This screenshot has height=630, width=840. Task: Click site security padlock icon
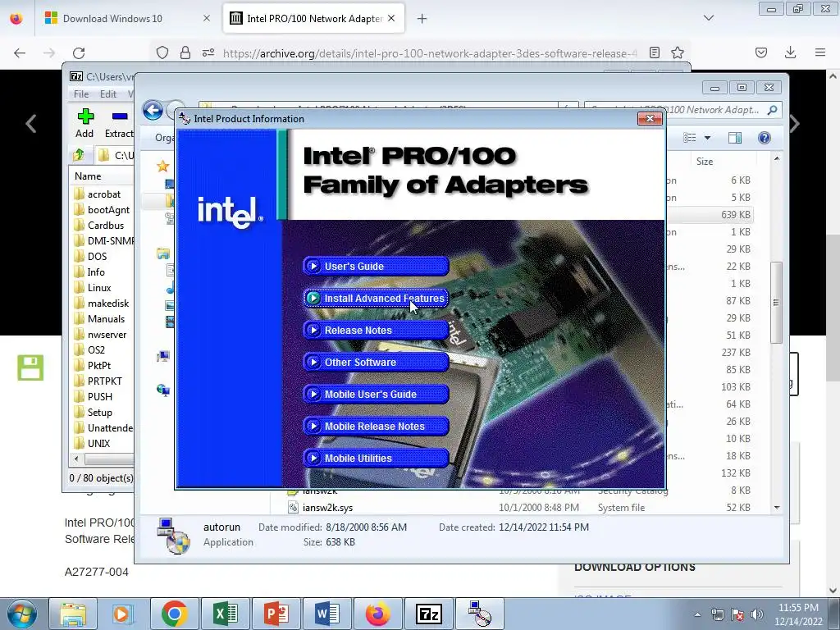point(185,52)
